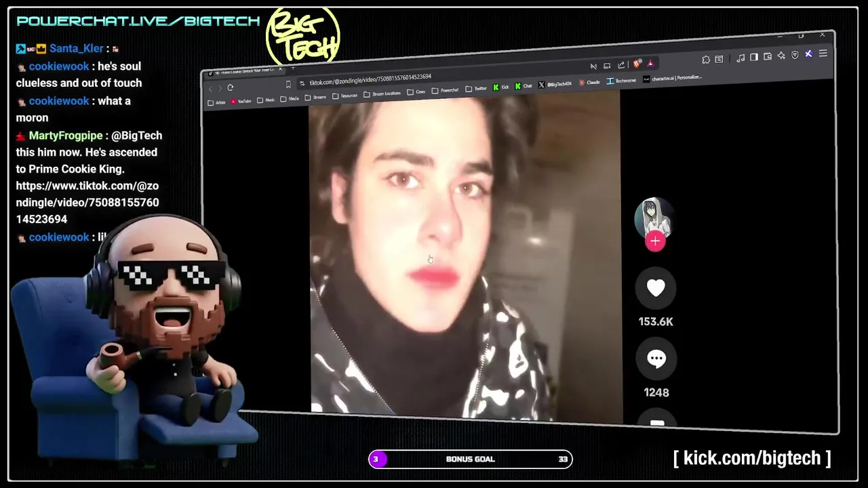The image size is (868, 488).
Task: Open the YouTube bookmark
Action: coord(241,101)
